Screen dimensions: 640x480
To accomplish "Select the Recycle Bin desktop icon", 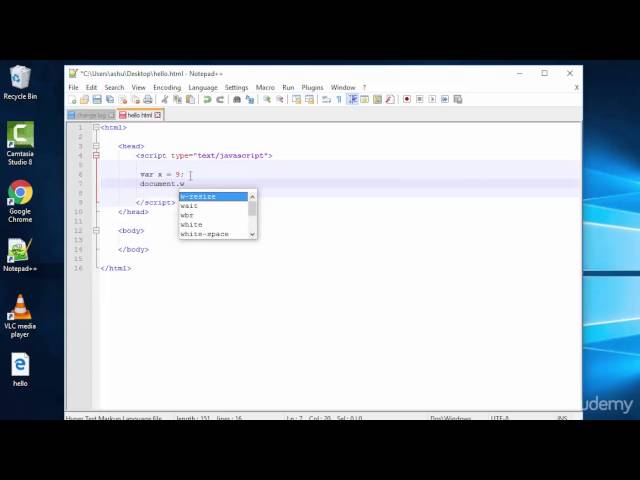I will pyautogui.click(x=20, y=82).
